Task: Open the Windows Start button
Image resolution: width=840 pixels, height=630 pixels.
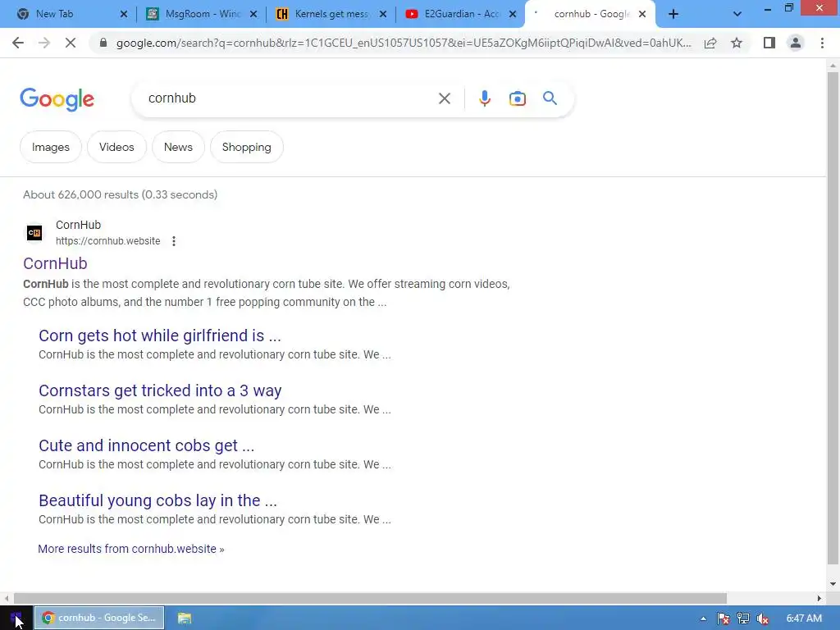Action: [x=16, y=619]
